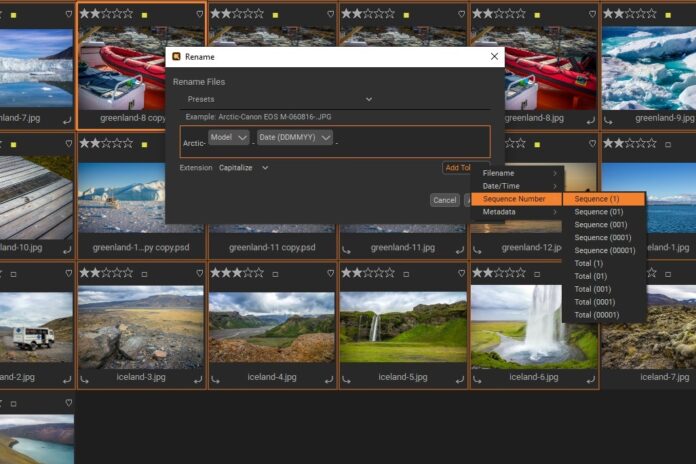696x464 pixels.
Task: Choose Sequence (01) option
Action: (x=604, y=212)
